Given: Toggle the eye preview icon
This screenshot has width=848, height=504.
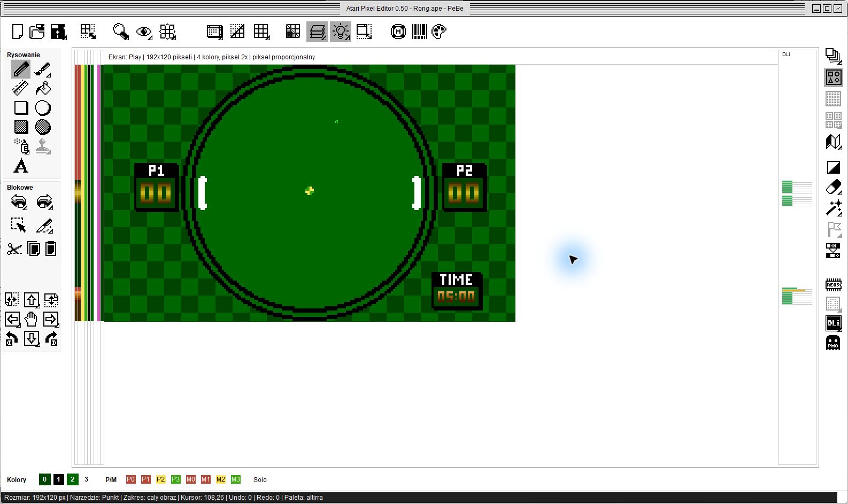Looking at the screenshot, I should [x=144, y=32].
